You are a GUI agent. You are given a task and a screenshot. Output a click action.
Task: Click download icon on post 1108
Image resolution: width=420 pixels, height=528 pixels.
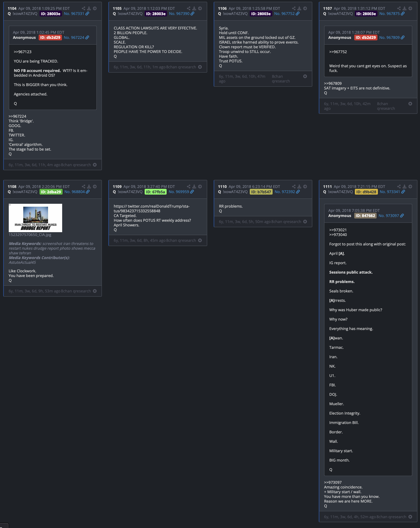(89, 186)
